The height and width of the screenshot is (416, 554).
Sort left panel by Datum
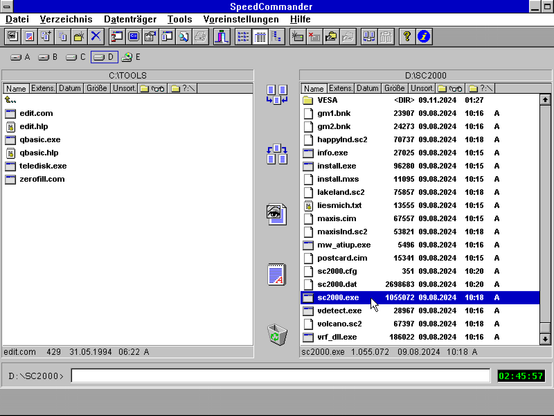coord(70,88)
